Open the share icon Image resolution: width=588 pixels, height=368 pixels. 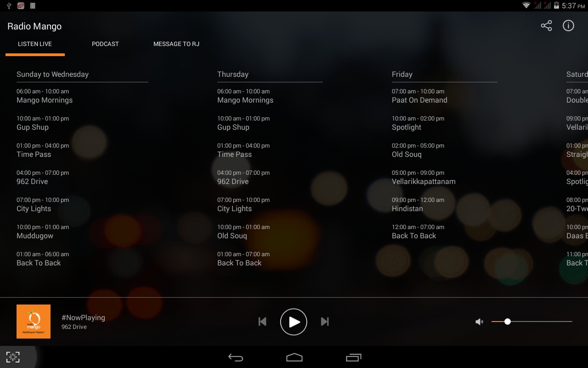pos(546,26)
